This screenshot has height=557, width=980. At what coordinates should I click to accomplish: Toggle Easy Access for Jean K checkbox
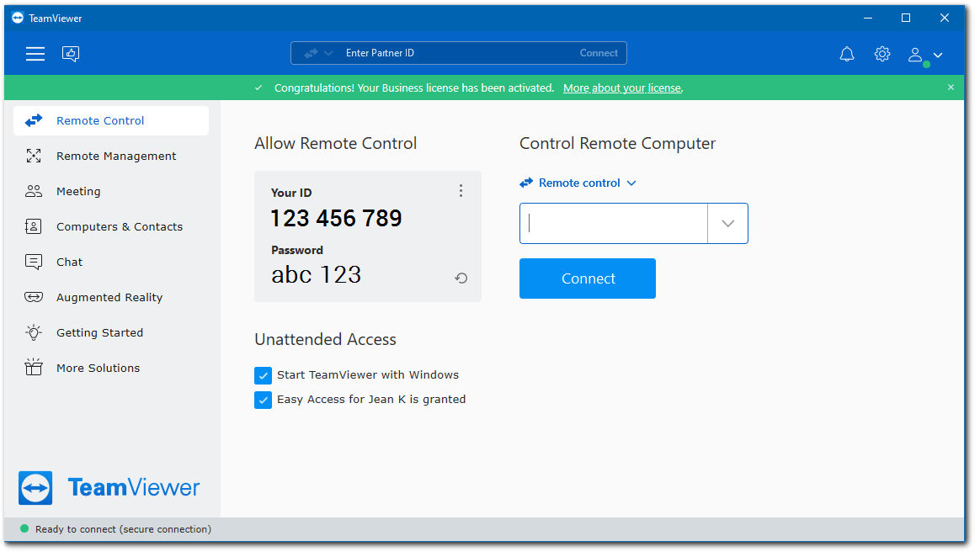pyautogui.click(x=264, y=400)
